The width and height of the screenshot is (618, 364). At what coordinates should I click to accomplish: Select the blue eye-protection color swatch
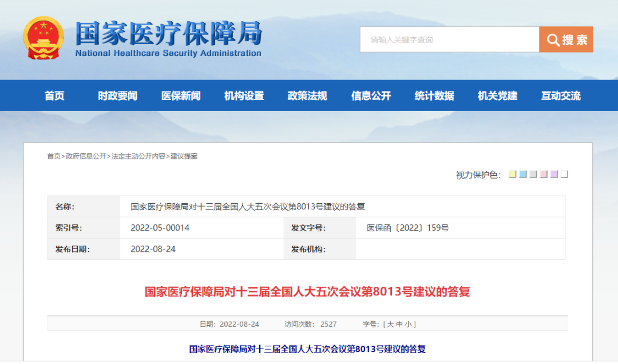coord(523,174)
